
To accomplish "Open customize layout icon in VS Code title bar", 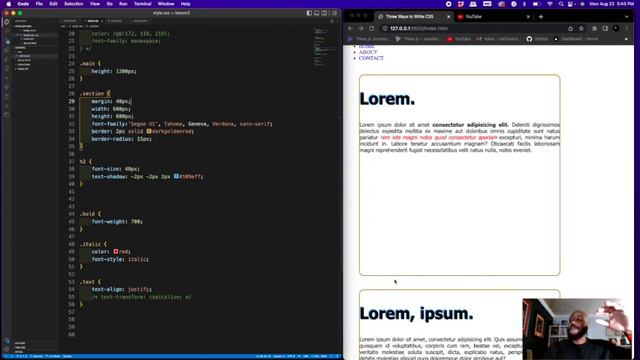I will [x=334, y=13].
